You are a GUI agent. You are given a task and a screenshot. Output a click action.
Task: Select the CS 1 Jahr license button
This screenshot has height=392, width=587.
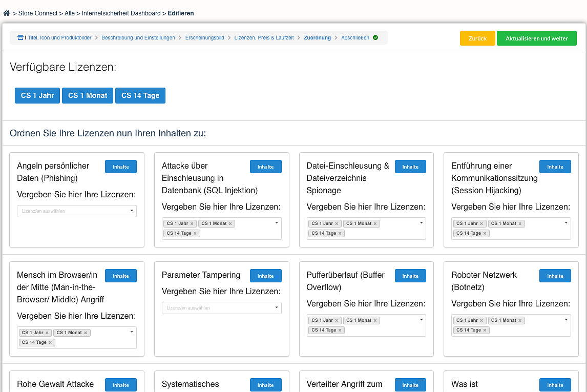[37, 96]
